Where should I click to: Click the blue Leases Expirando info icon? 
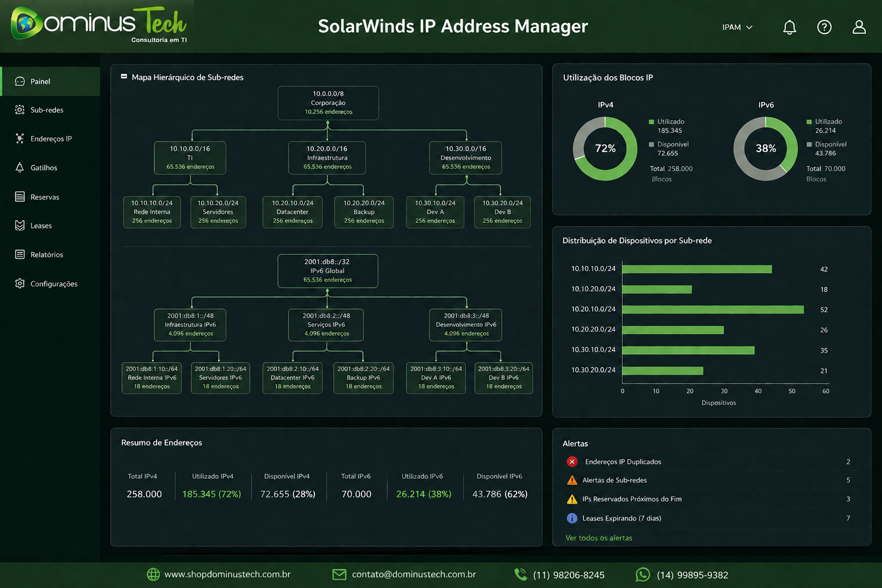coord(572,518)
